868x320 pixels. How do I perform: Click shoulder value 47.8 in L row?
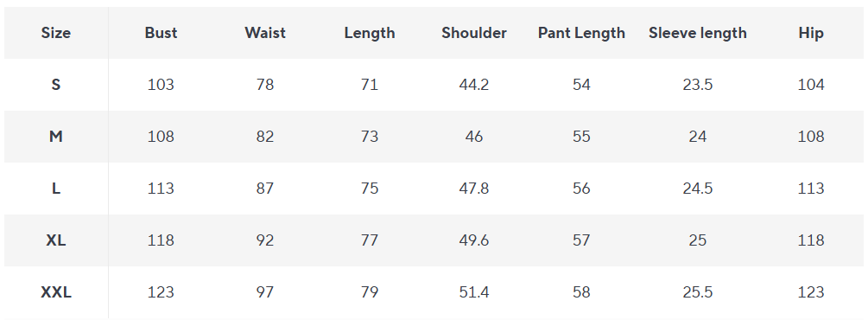[x=474, y=189]
